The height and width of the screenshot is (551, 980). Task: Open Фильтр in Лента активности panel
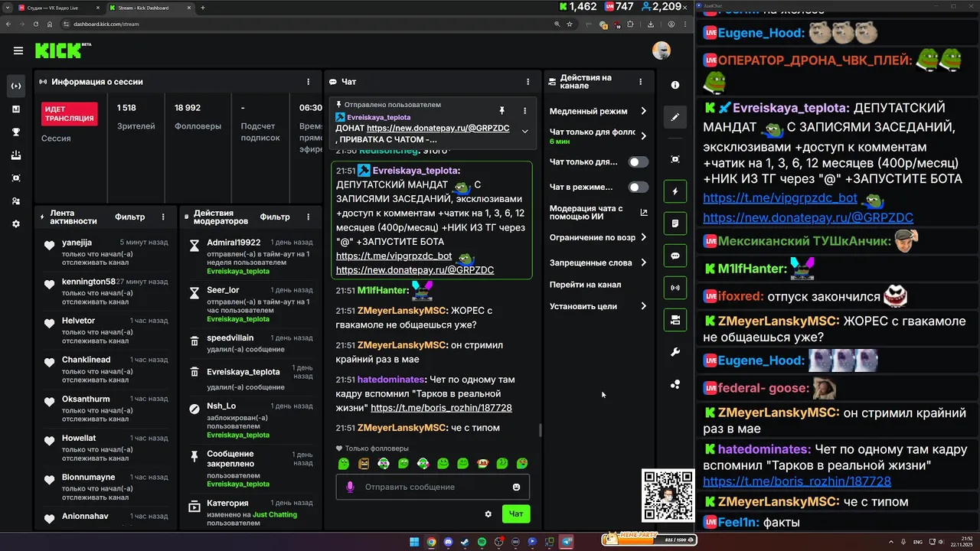(x=129, y=217)
